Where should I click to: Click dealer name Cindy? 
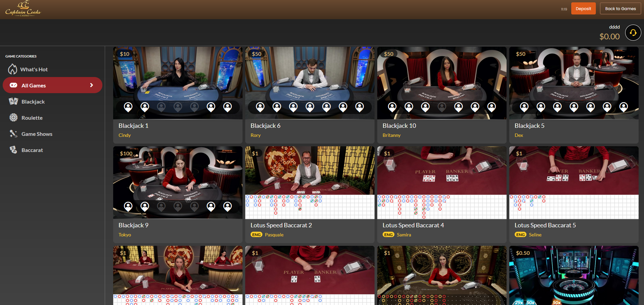tap(125, 135)
